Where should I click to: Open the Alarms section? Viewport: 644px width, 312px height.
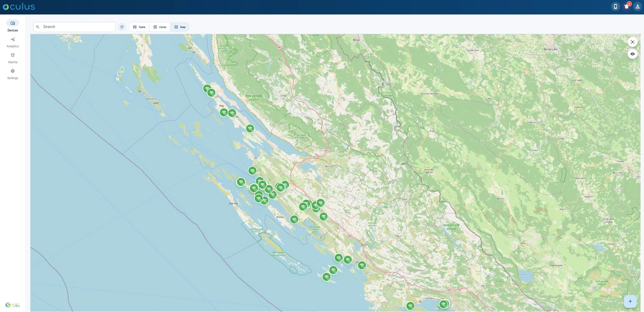tap(13, 58)
